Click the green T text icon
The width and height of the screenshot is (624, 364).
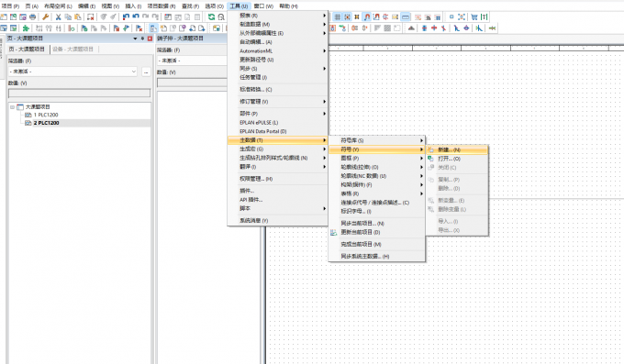coord(484,17)
